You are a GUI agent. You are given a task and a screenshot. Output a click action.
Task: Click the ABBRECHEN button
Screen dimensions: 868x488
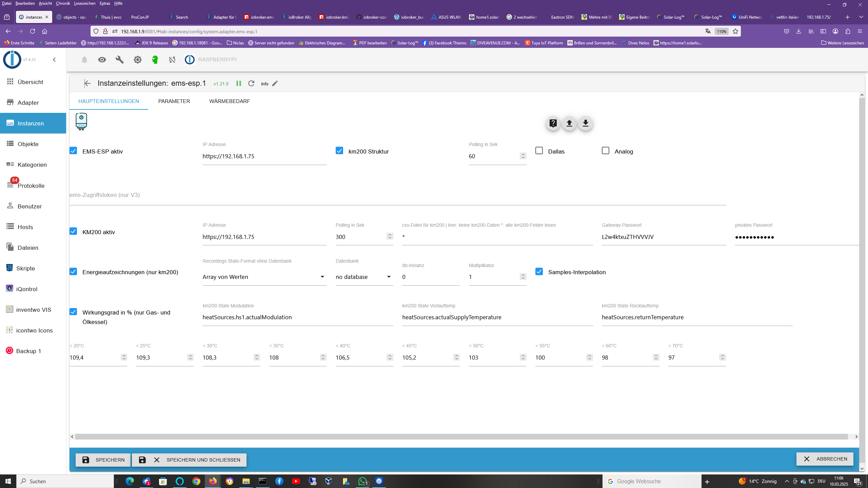(x=825, y=459)
